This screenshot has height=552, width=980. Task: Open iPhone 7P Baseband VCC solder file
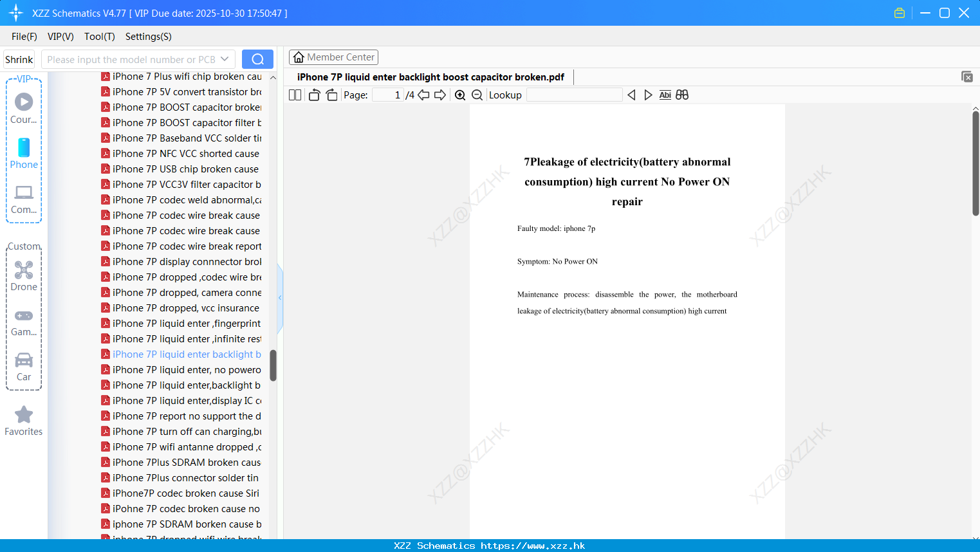click(181, 138)
